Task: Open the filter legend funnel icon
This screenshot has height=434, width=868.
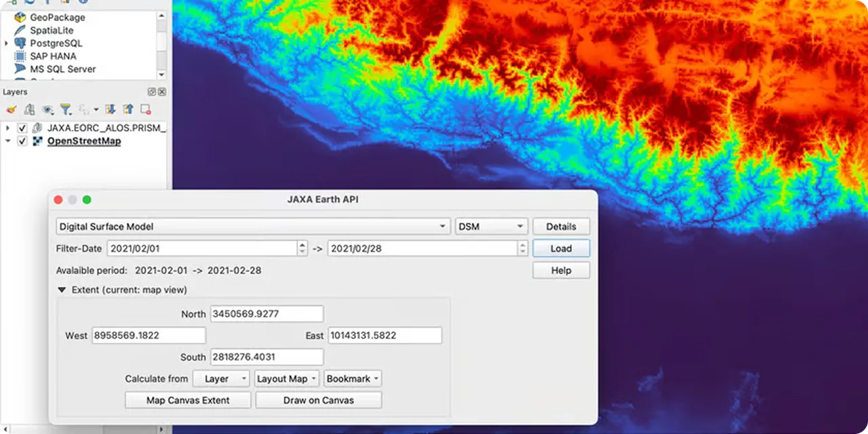Action: [x=66, y=109]
